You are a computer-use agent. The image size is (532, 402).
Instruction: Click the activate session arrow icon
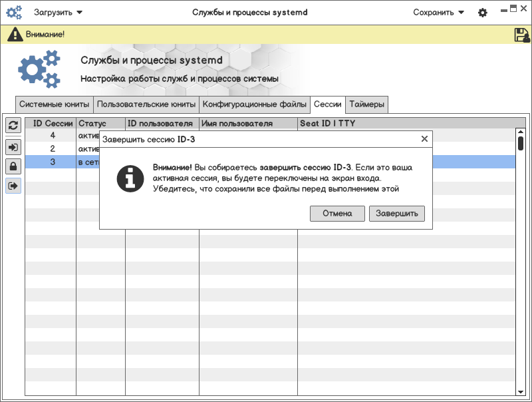[x=13, y=146]
